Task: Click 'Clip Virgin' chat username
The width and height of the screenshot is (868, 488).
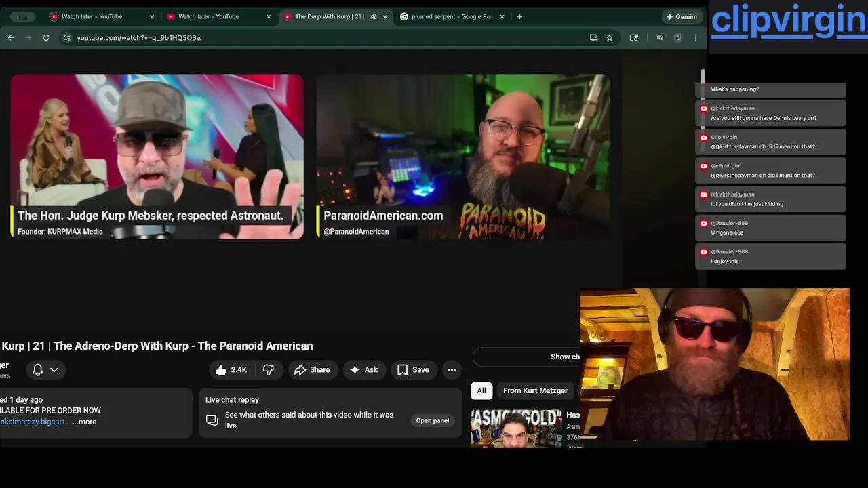Action: 724,137
